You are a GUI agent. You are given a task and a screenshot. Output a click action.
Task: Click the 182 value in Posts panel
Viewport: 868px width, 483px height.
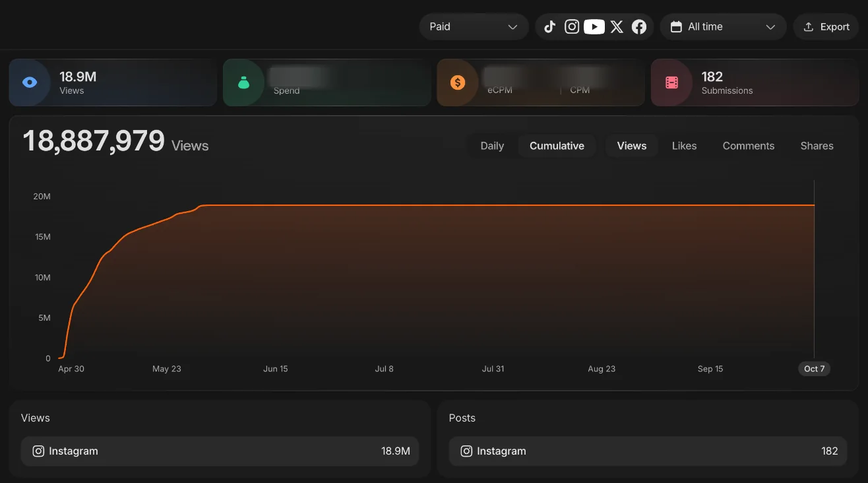(830, 451)
